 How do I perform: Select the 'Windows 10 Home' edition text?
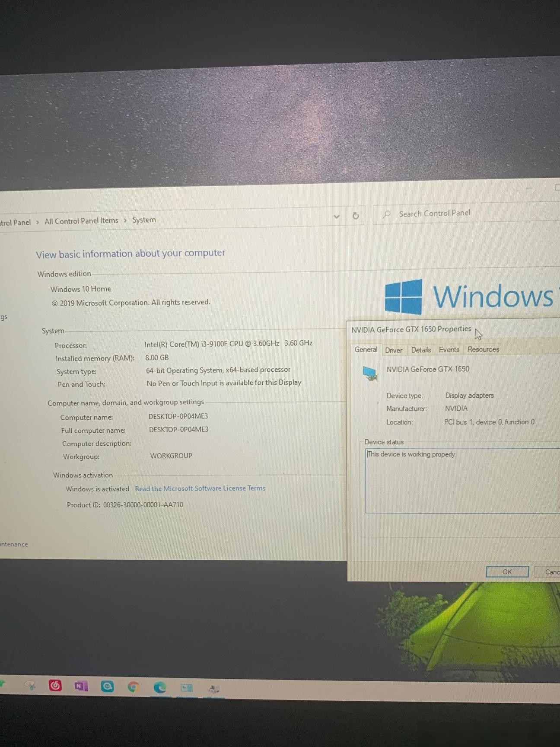(x=80, y=289)
